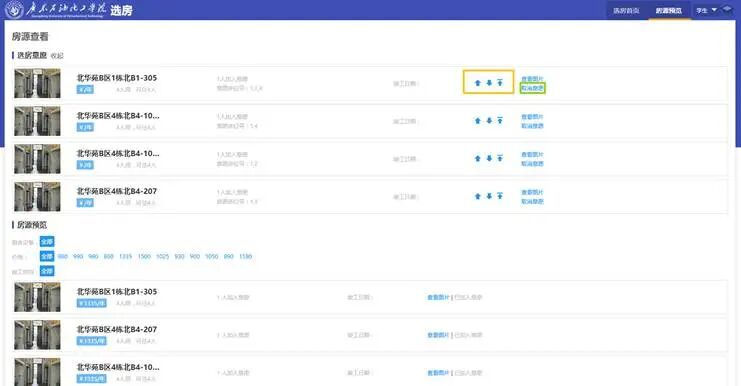
Task: Click room title 北华苑B区1栋北B1-305 in preview list
Action: tap(117, 292)
